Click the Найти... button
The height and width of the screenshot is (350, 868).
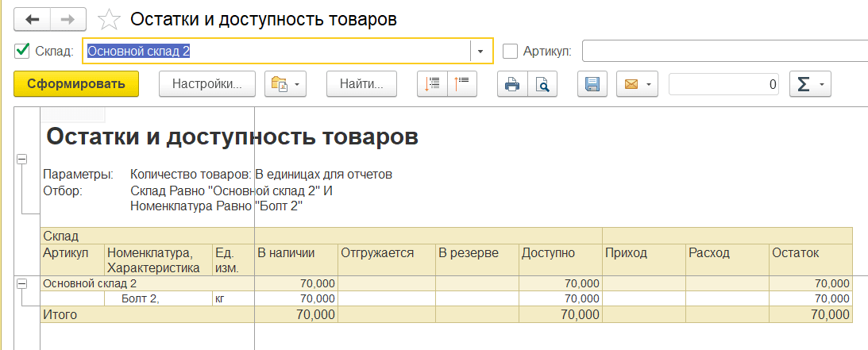click(x=361, y=85)
